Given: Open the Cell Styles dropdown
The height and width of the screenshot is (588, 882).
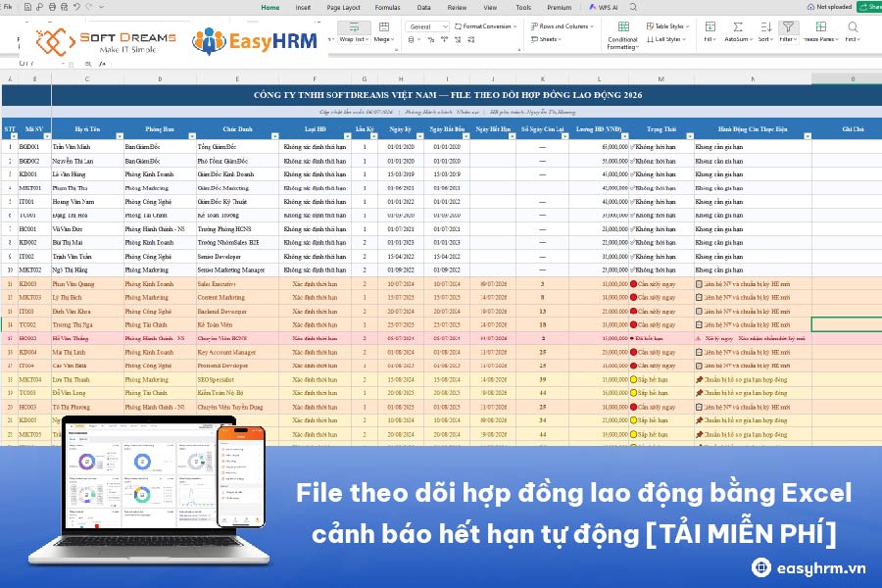Looking at the screenshot, I should pos(666,39).
